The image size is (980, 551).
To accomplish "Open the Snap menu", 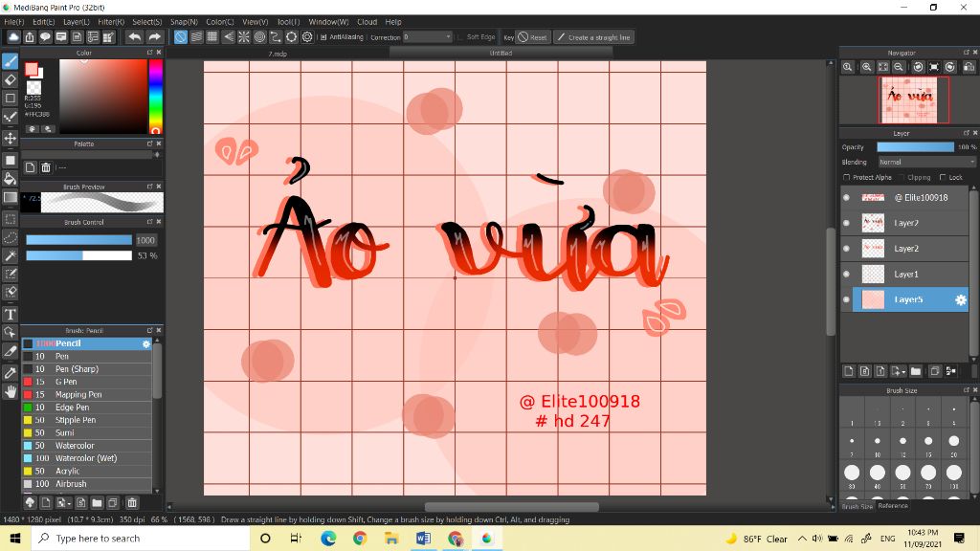I will (184, 22).
